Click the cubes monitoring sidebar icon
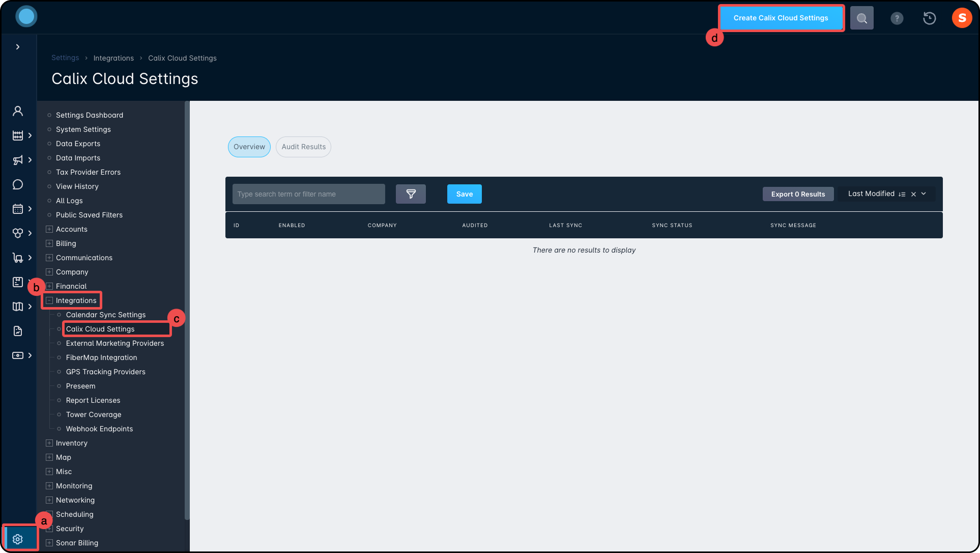Viewport: 980px width, 553px height. (x=18, y=233)
